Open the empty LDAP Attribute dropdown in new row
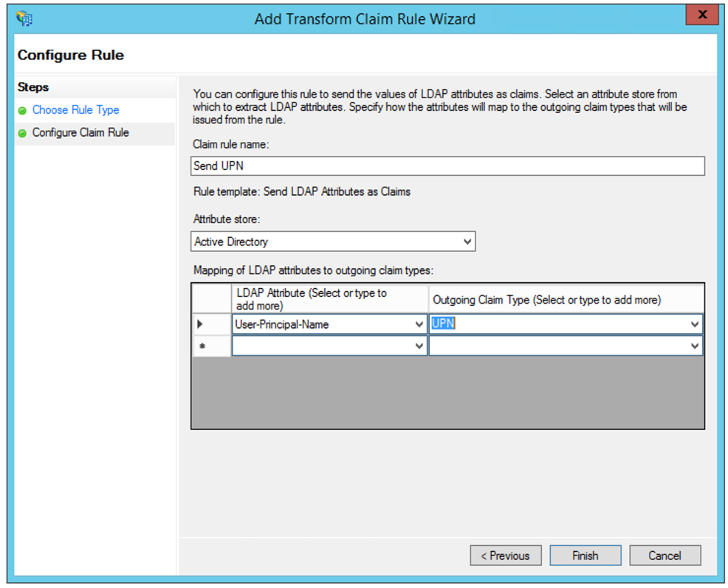Viewport: 728px width, 588px height. 419,346
